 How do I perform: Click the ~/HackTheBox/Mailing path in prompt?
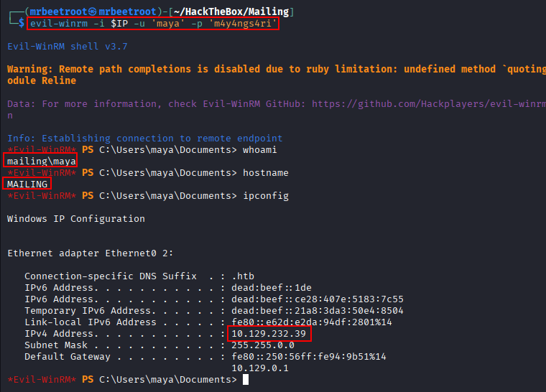pos(231,11)
